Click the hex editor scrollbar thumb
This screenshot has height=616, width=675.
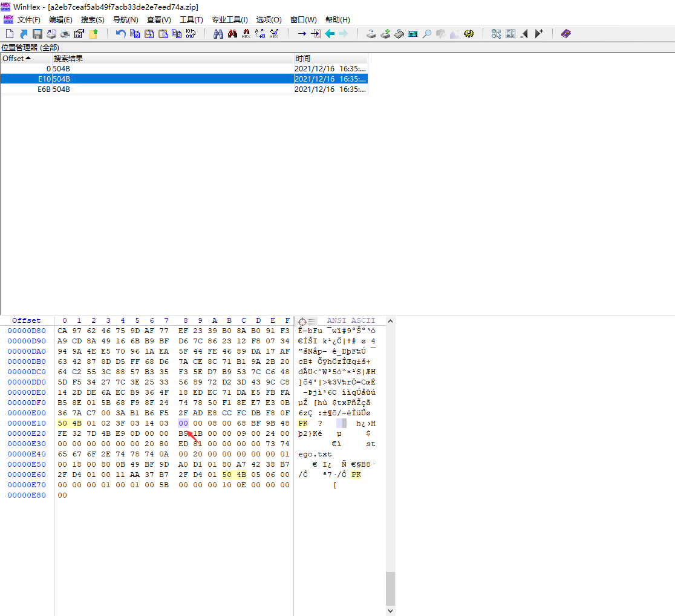pyautogui.click(x=391, y=588)
